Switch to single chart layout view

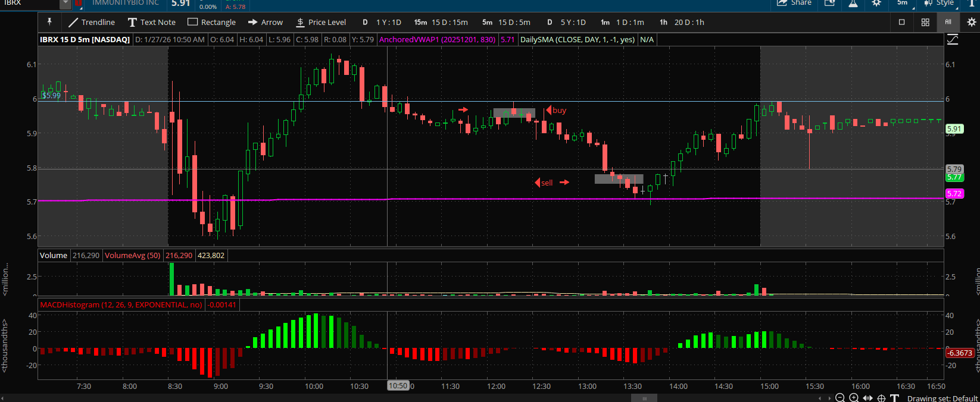pyautogui.click(x=901, y=23)
